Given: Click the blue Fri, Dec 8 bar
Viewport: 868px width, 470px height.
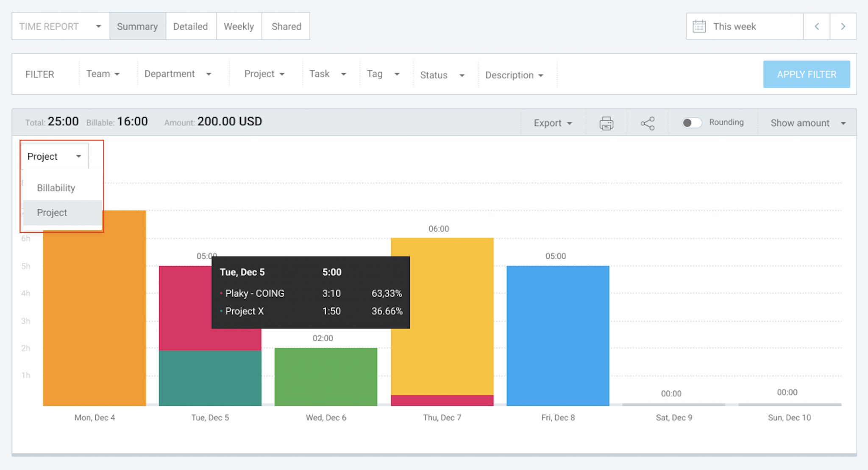Looking at the screenshot, I should pyautogui.click(x=558, y=335).
